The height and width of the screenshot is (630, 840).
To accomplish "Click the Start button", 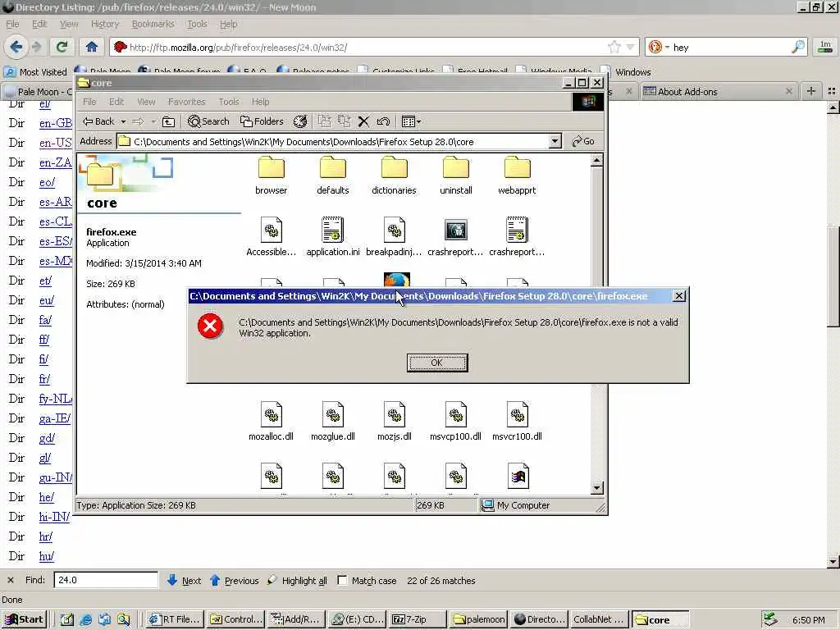I will click(x=24, y=619).
